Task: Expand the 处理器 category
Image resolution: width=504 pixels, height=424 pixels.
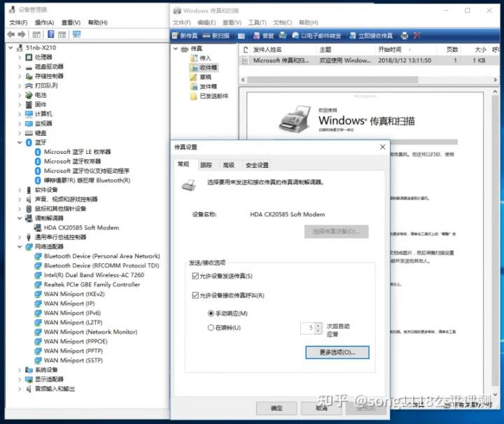Action: pos(20,57)
